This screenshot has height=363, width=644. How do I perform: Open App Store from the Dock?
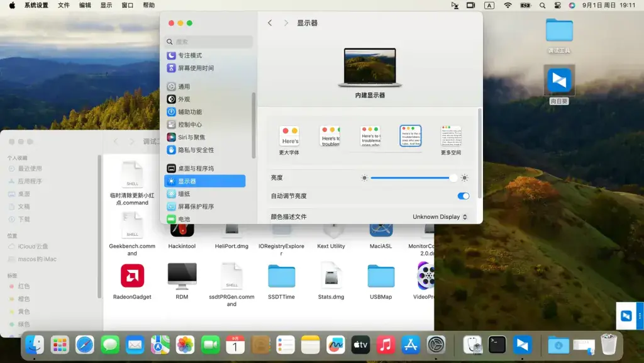click(411, 345)
